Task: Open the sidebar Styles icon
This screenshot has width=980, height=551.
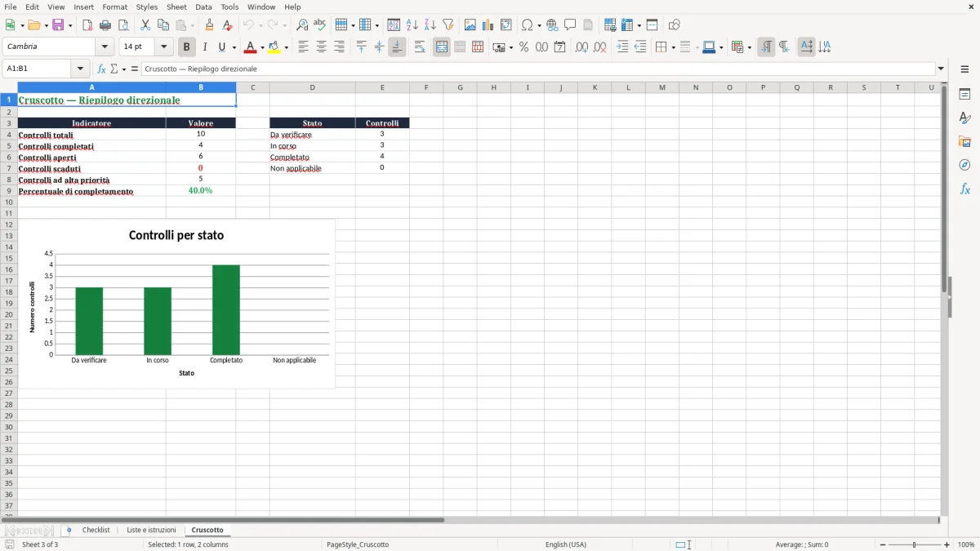Action: click(964, 118)
